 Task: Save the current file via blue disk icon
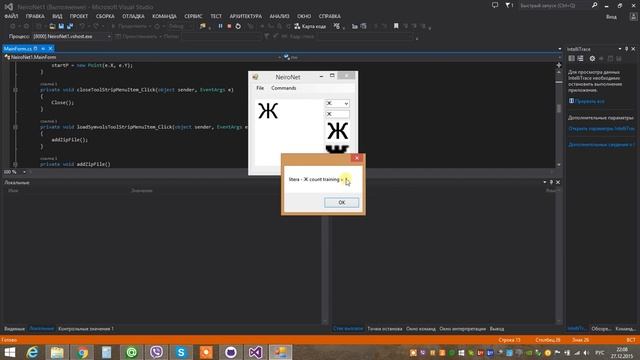[x=61, y=26]
